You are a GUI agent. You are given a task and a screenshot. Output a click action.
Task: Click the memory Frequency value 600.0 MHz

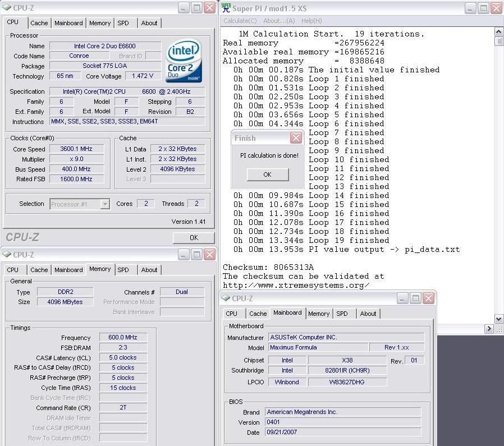coord(123,337)
